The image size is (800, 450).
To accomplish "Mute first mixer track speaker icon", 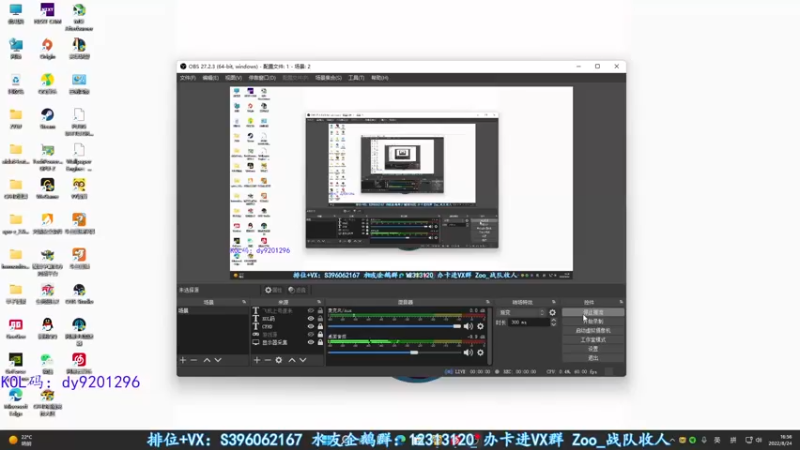I will pyautogui.click(x=468, y=327).
